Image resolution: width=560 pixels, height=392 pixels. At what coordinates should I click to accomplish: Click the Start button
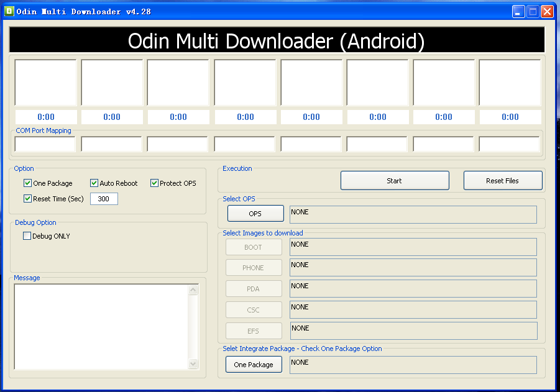[395, 181]
